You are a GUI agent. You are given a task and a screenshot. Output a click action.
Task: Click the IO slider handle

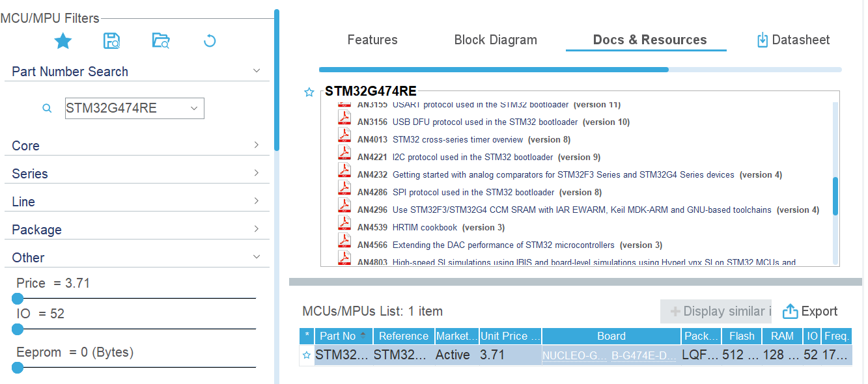[x=18, y=329]
